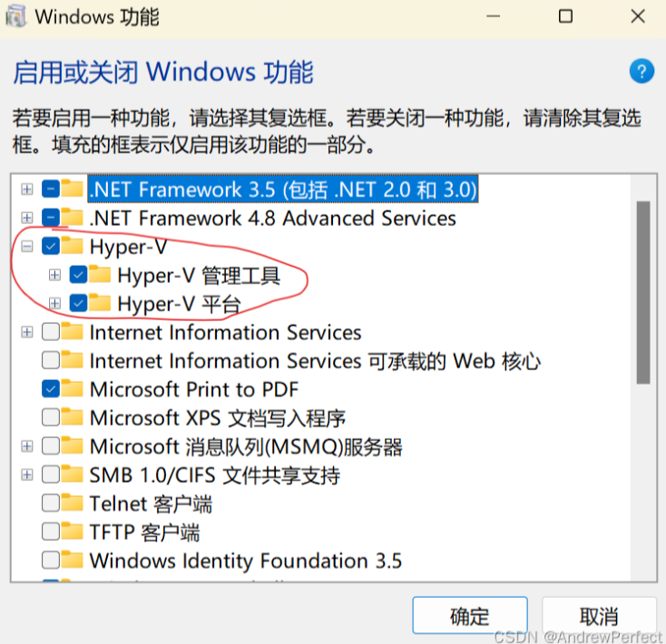Expand SMB 1.0/CIFS 文件共享支持 node

[26, 474]
